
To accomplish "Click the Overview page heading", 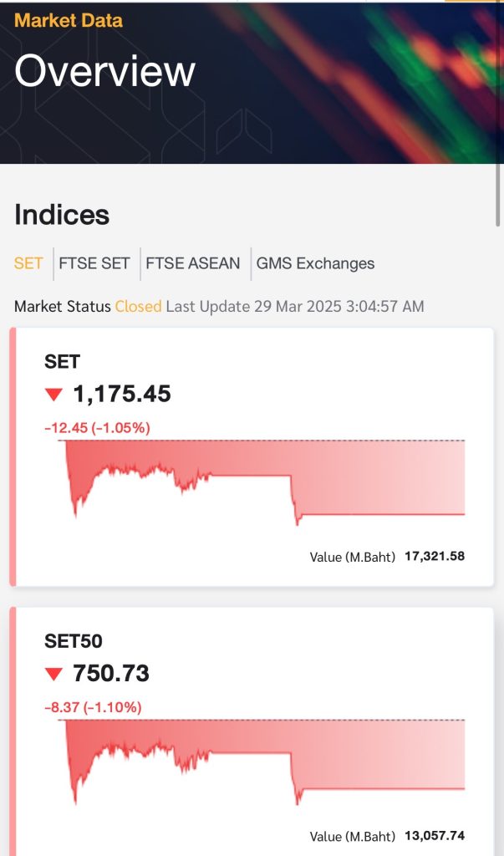I will [x=104, y=72].
